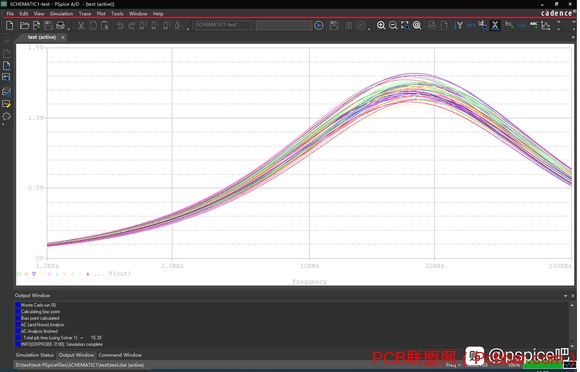Click the Zoom Out magnifier icon
The width and height of the screenshot is (580, 372).
click(x=393, y=25)
